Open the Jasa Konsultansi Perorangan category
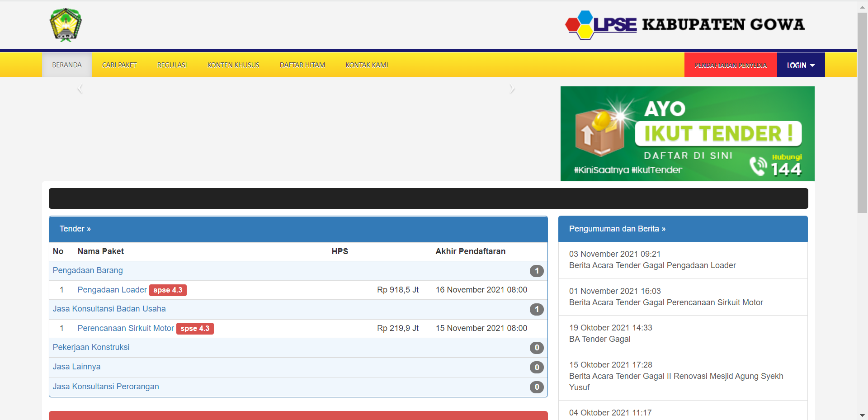This screenshot has width=868, height=420. pos(106,386)
